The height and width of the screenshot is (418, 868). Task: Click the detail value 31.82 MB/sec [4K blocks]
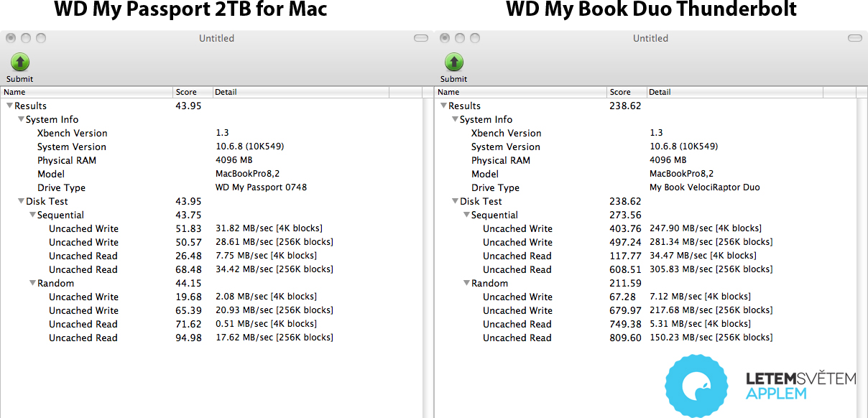[x=269, y=228]
